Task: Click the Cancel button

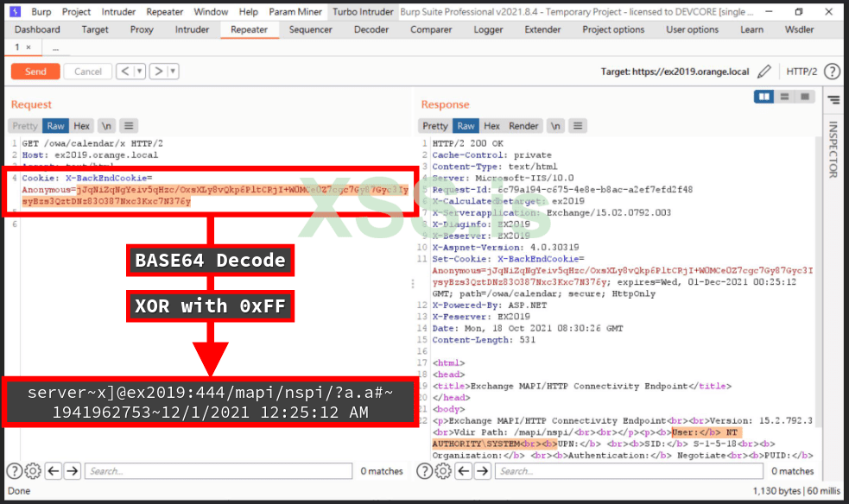Action: tap(88, 72)
